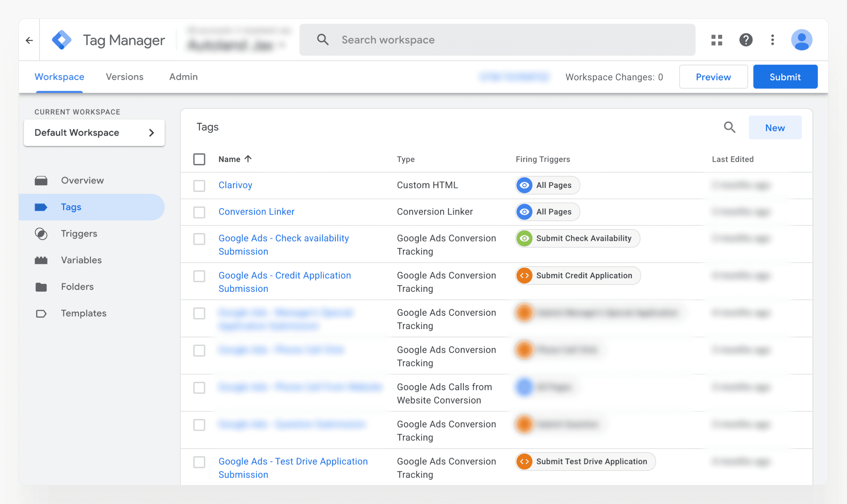Screen dimensions: 847x504
Task: Select Triggers from the sidebar
Action: pos(79,233)
